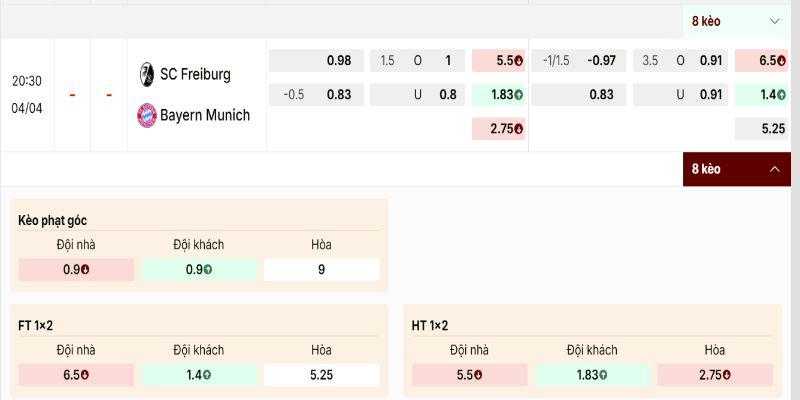The height and width of the screenshot is (400, 800).
Task: Click the SC Freiburg club logo
Action: point(146,74)
